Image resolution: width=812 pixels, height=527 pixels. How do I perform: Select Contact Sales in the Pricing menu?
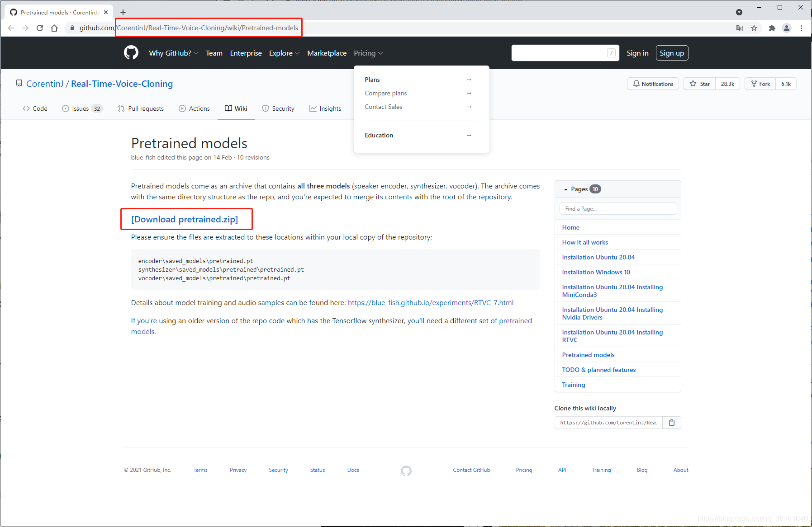tap(383, 107)
